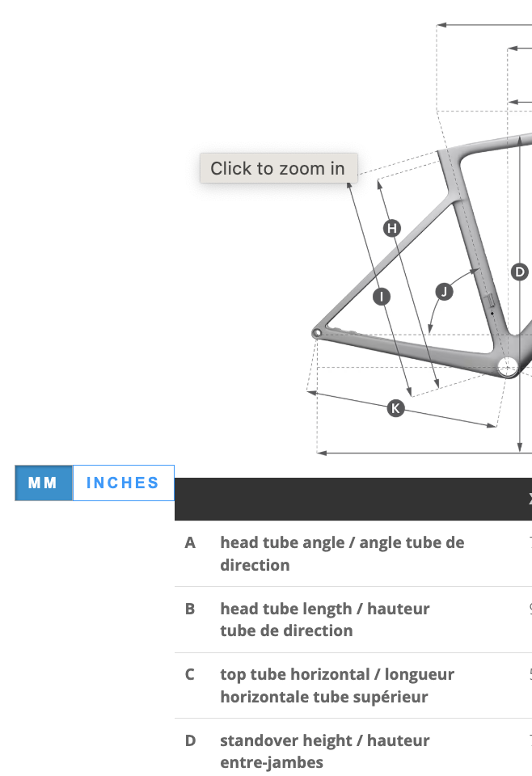Select row B head tube length

coord(353,619)
